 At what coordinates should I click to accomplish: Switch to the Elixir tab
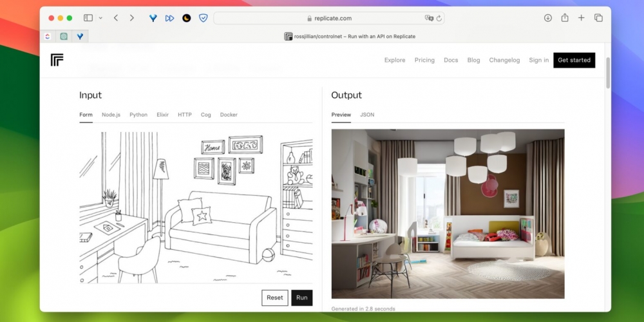(x=163, y=115)
